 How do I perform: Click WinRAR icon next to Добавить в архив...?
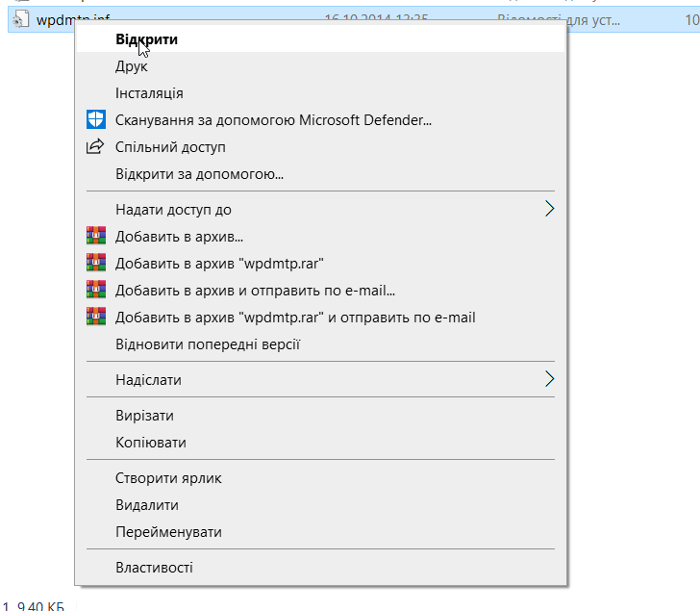96,236
